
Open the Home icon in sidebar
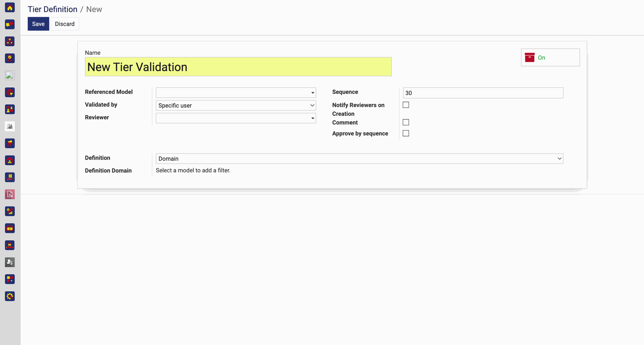click(x=10, y=7)
